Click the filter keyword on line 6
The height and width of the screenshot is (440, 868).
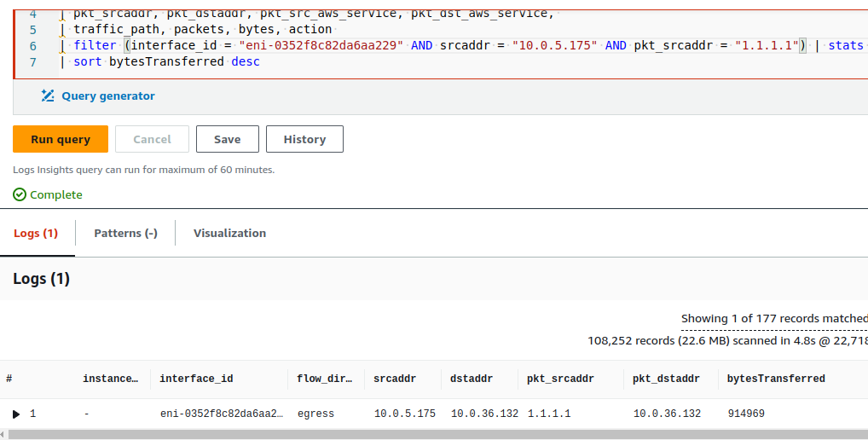[x=95, y=45]
